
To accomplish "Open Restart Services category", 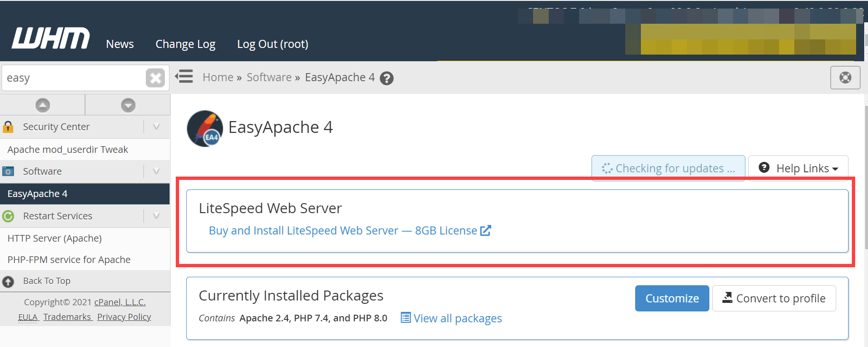I will tap(57, 216).
